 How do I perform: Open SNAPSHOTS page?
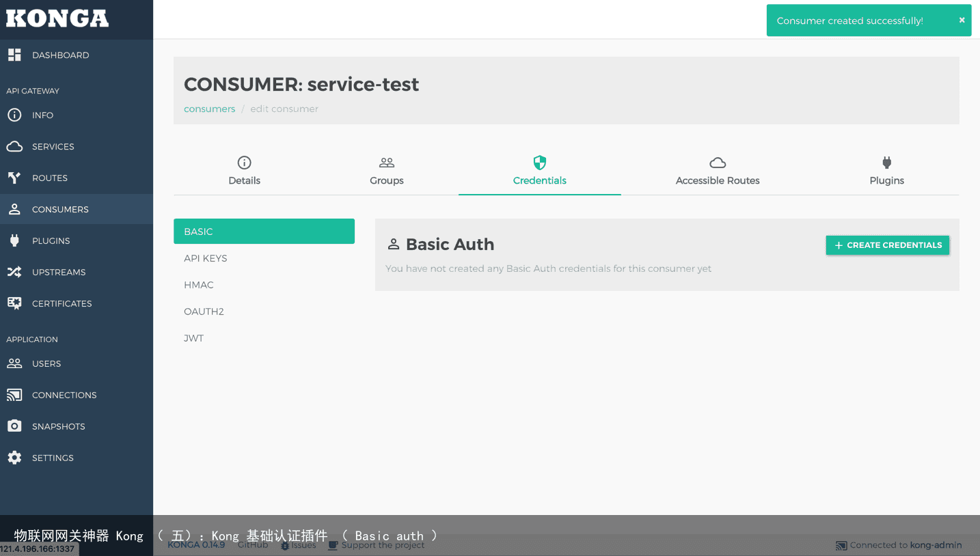click(77, 426)
